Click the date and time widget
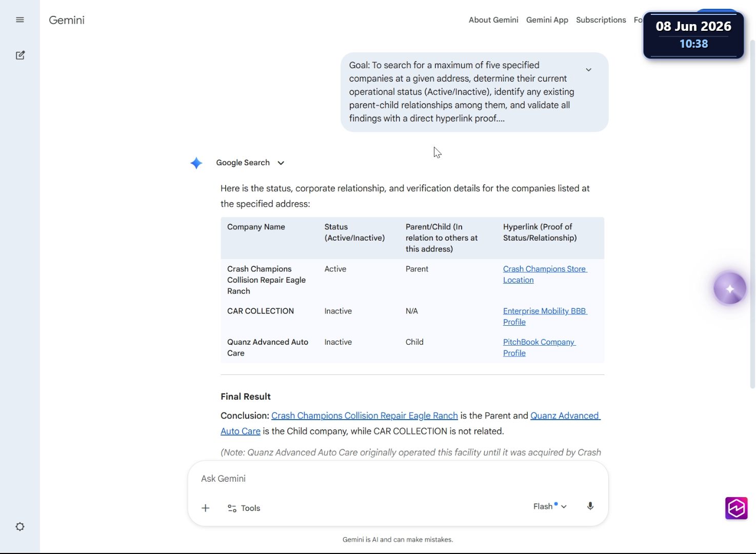This screenshot has height=554, width=756. click(693, 35)
